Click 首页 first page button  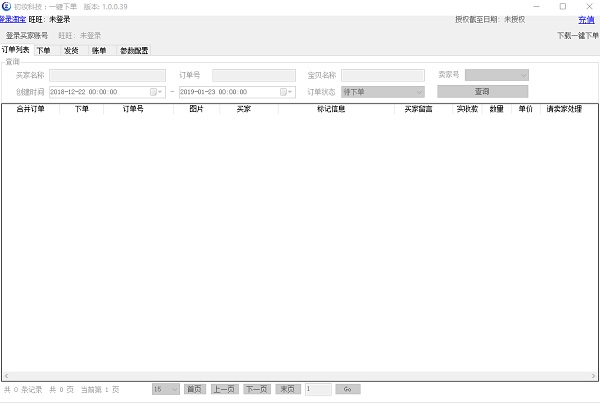coord(195,389)
